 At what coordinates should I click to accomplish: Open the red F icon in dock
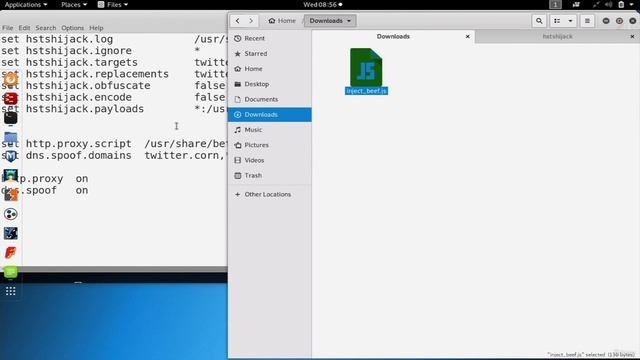pos(11,253)
